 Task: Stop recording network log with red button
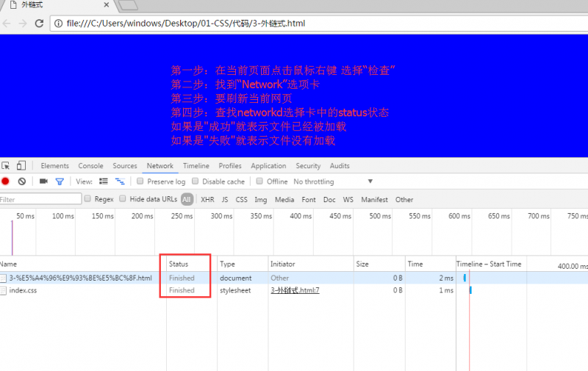5,181
